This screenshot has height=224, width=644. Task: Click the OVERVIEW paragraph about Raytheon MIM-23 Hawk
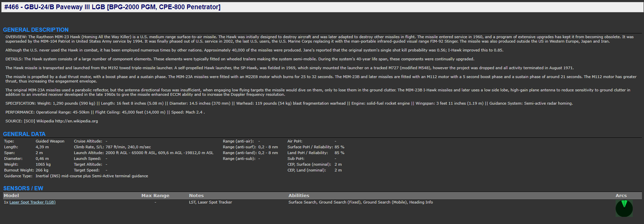[319, 39]
